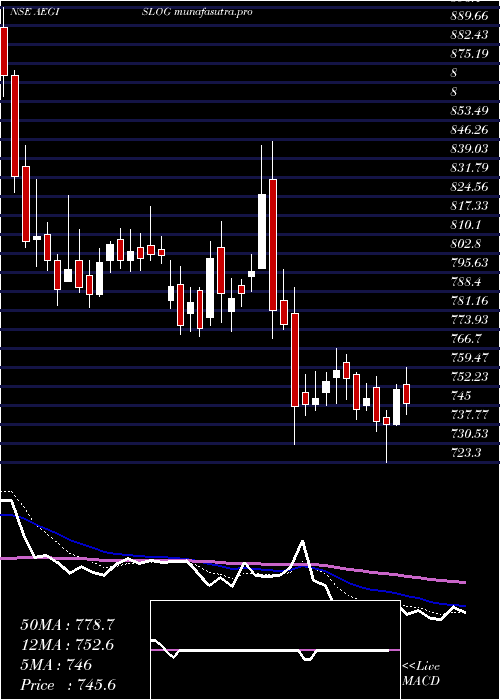Click the 12MA : 752.6 readout
500x700 pixels.
(x=68, y=645)
